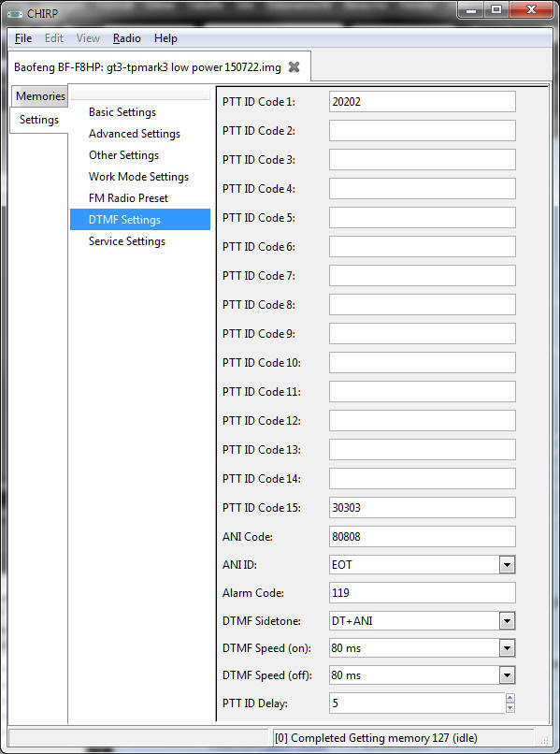Close the gt3-tpmark3 image file tab
Screen dimensions: 560x754
tap(294, 67)
